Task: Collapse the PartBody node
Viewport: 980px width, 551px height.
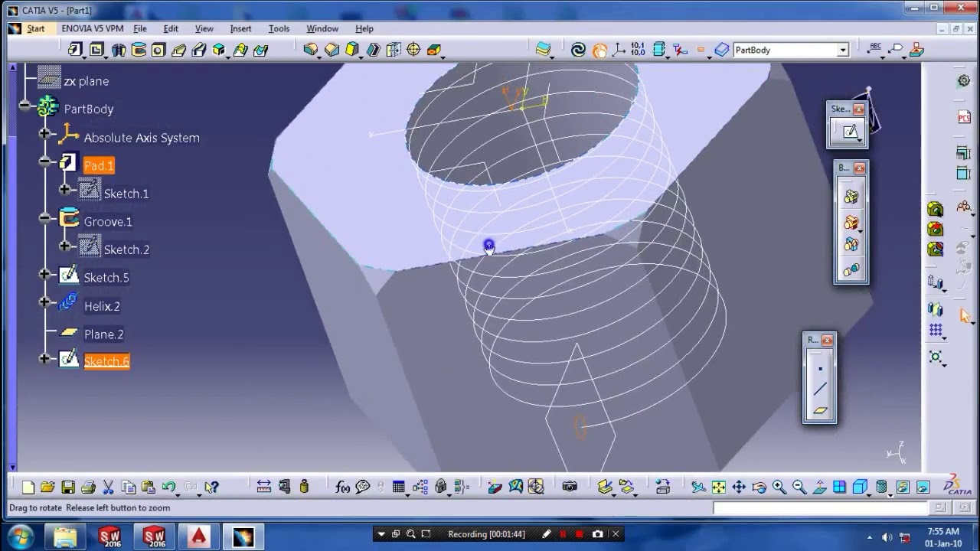Action: [24, 106]
